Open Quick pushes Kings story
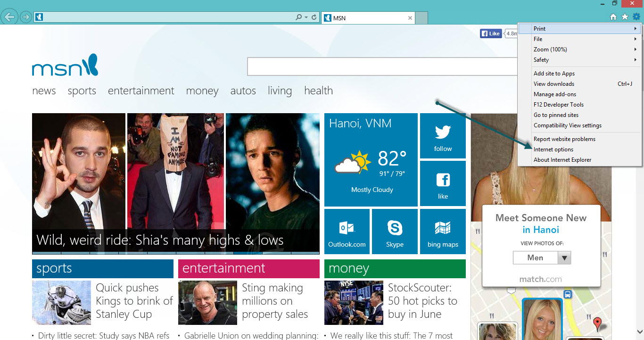Screen dimensions: 644x340 [134, 301]
